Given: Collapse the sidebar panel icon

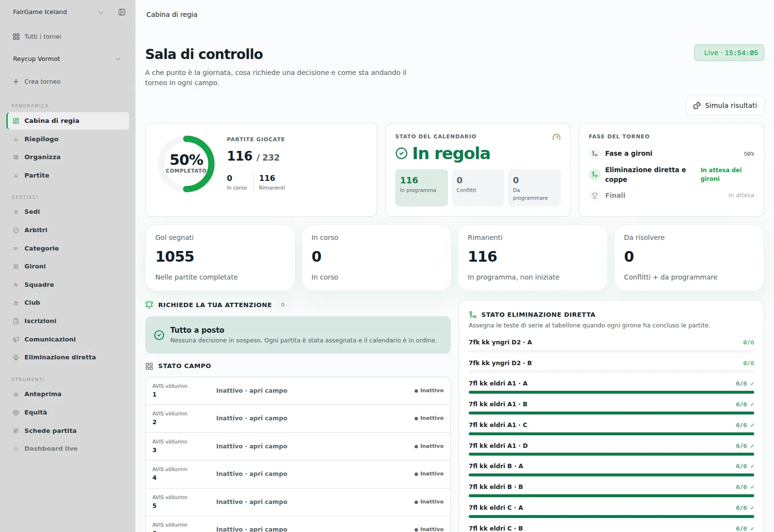Looking at the screenshot, I should [122, 12].
